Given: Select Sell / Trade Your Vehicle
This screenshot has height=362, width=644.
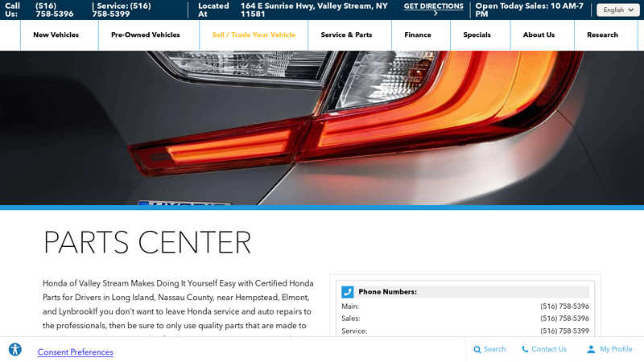Looking at the screenshot, I should click(x=254, y=35).
